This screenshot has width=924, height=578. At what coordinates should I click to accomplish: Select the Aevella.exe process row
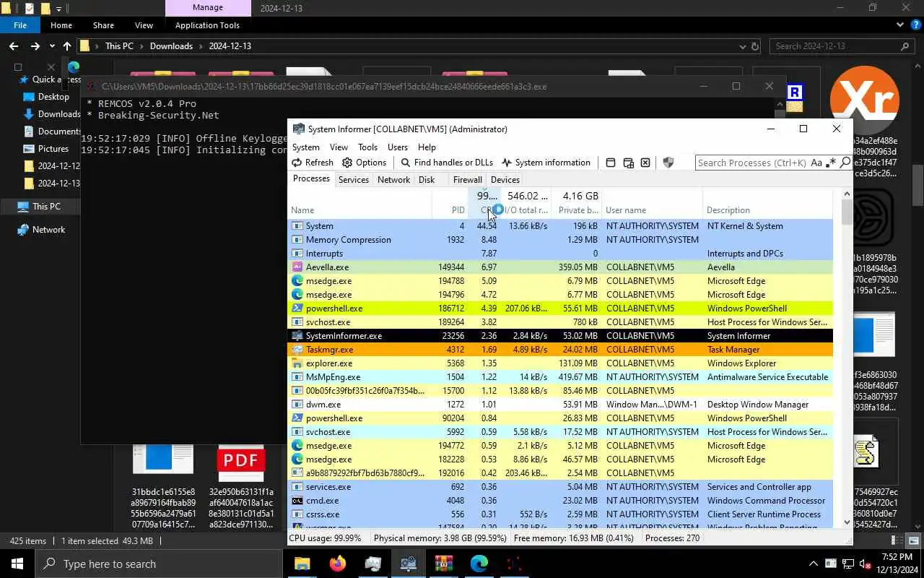click(x=560, y=267)
